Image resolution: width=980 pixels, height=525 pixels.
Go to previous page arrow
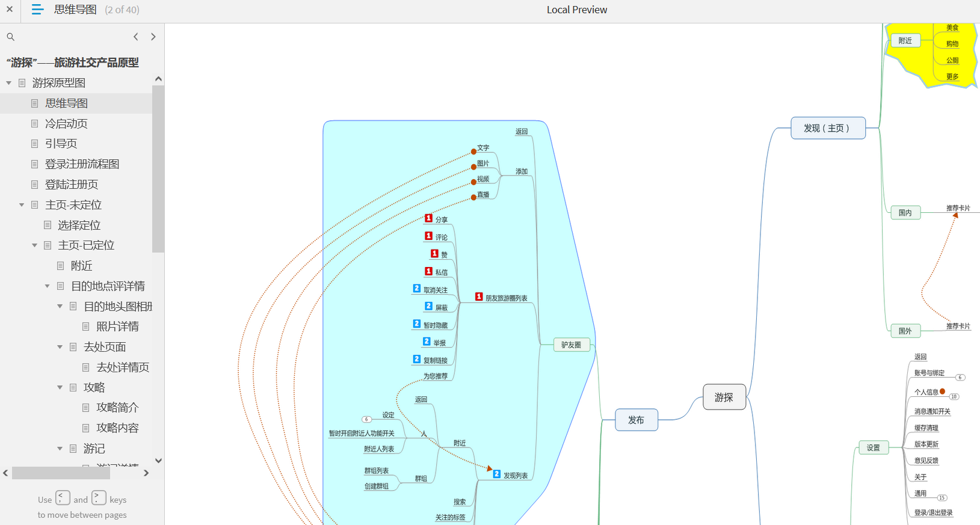pos(136,37)
